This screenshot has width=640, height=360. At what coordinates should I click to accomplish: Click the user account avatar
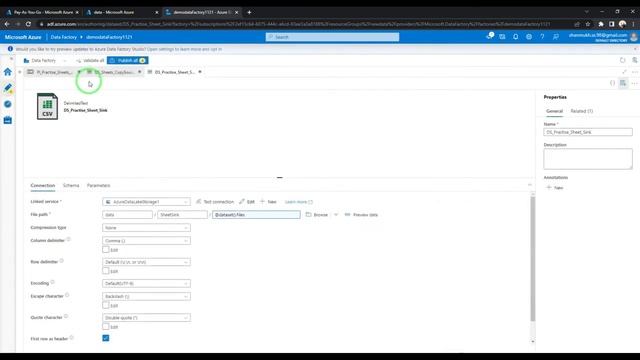point(634,37)
